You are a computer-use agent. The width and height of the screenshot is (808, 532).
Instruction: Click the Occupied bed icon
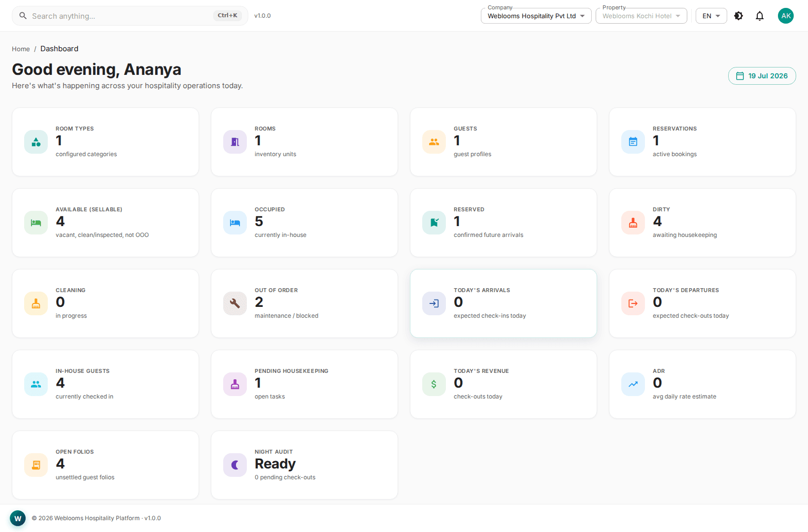pos(235,223)
